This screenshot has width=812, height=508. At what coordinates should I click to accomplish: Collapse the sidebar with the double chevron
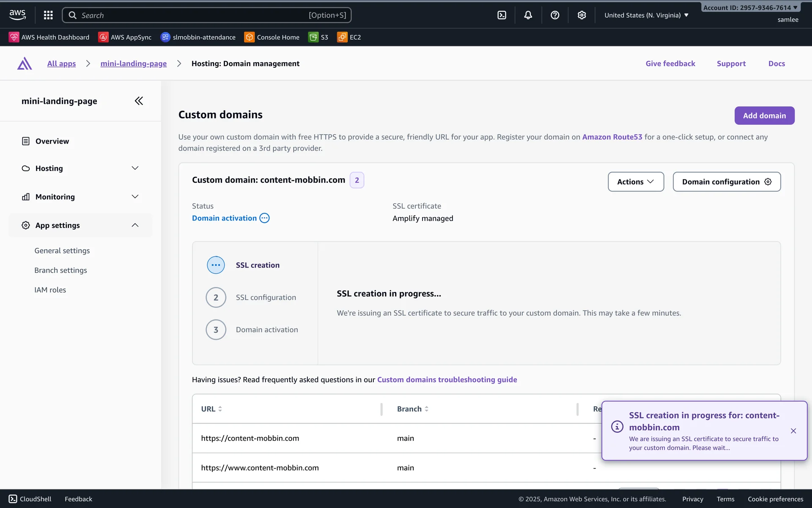(x=139, y=101)
